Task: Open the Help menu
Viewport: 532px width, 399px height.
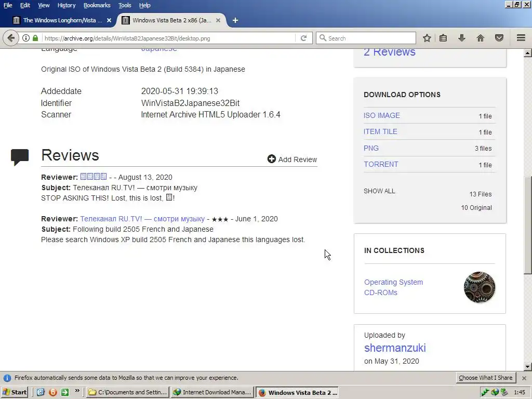Action: point(144,5)
